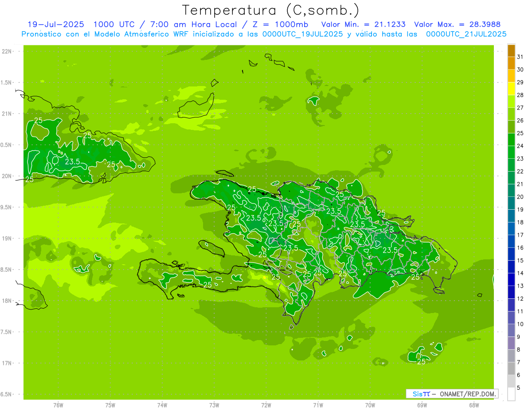The image size is (532, 411).
Task: Click the 21N latitude axis label
Action: click(x=7, y=114)
